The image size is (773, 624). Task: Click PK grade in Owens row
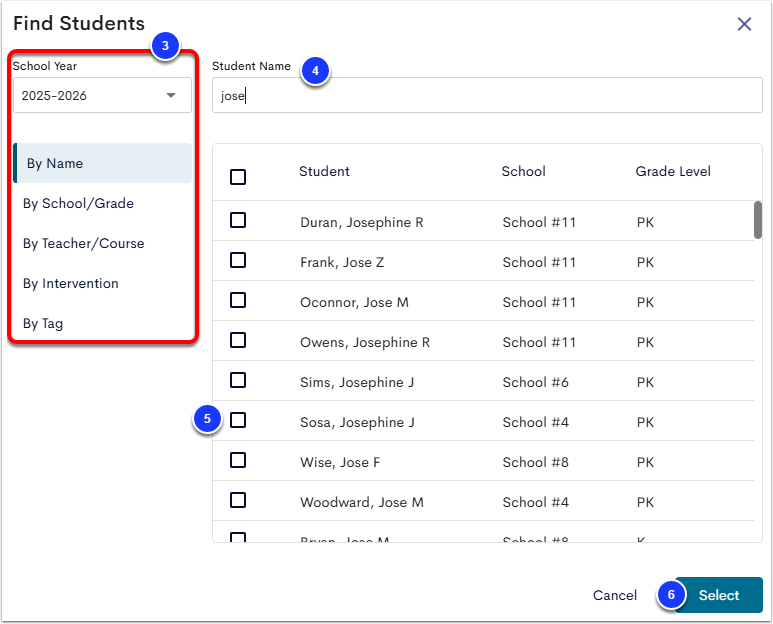pos(645,342)
